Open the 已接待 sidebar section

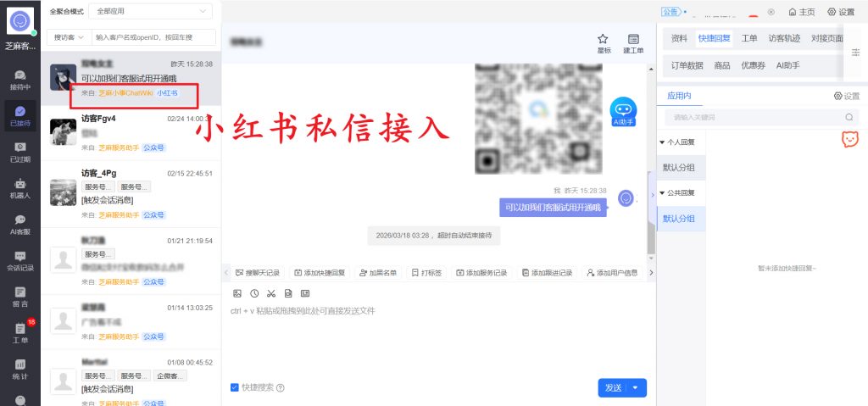tap(20, 116)
